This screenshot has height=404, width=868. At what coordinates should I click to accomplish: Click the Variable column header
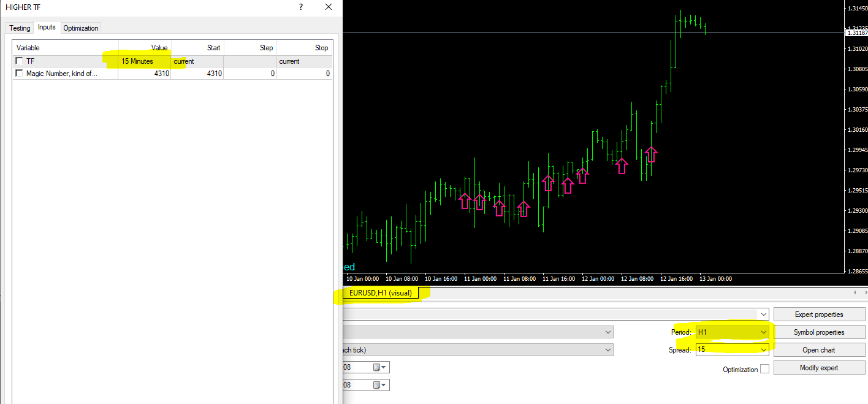(66, 48)
